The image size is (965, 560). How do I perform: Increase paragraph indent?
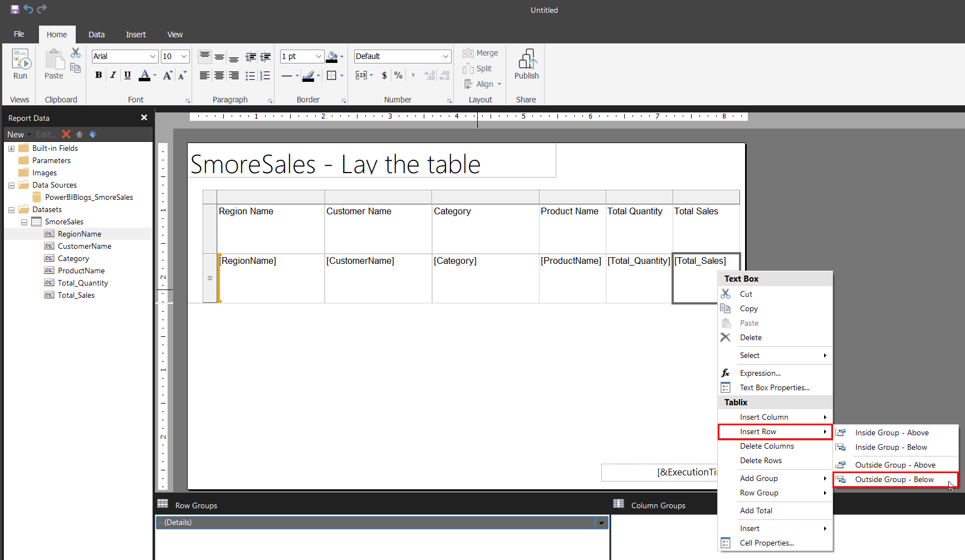[x=265, y=56]
